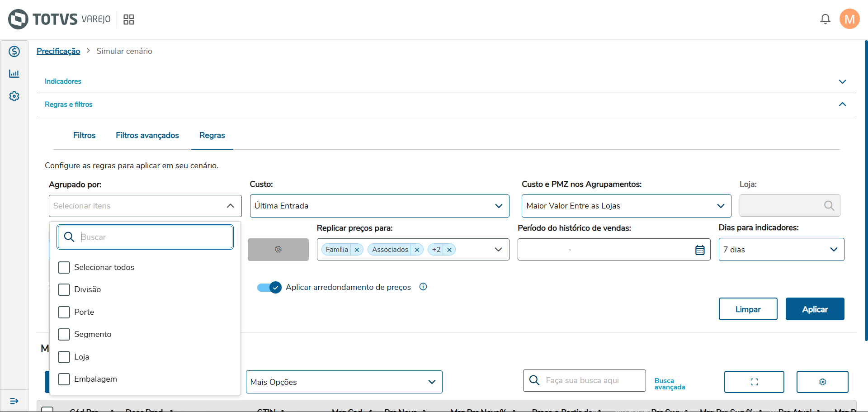Click the Aplicar button
Screen dimensions: 868x412
point(815,309)
